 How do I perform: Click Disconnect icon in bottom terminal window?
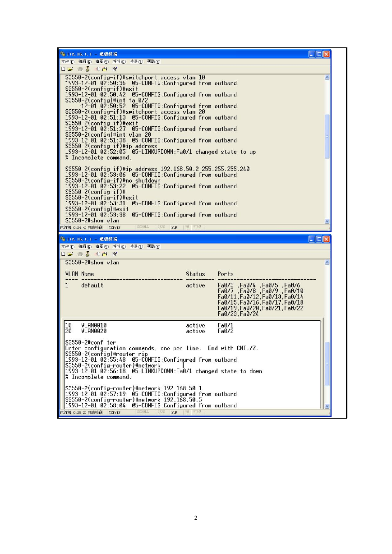pyautogui.click(x=87, y=254)
